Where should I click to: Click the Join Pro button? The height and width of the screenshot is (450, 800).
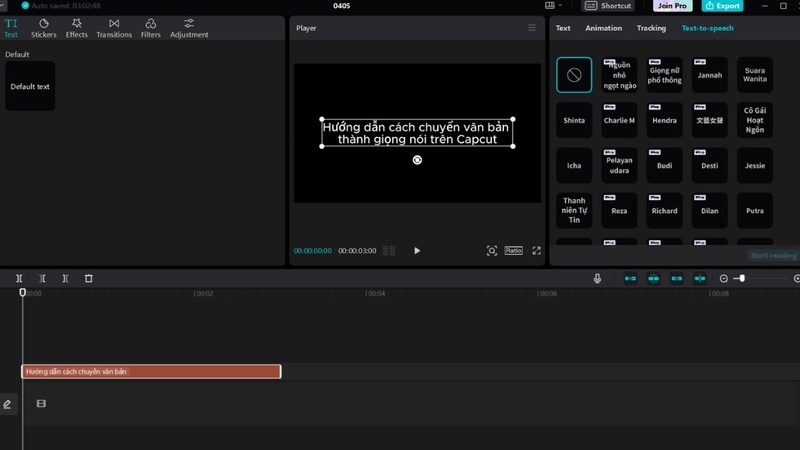click(672, 6)
